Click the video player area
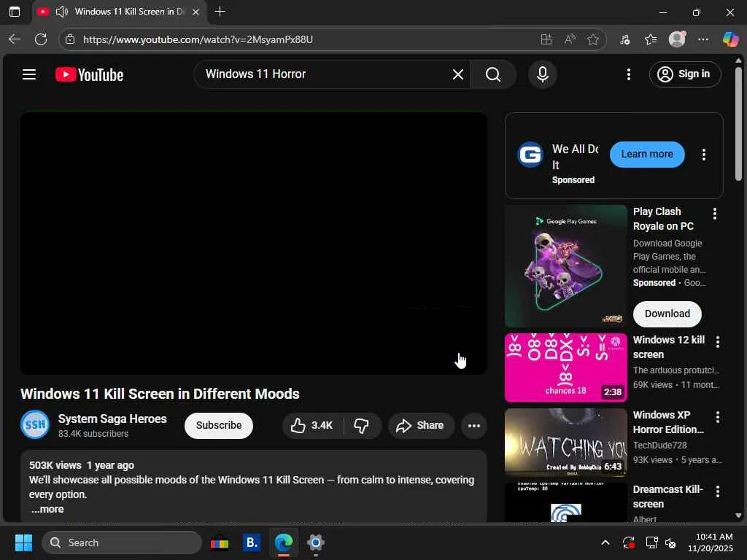This screenshot has height=560, width=747. (253, 244)
